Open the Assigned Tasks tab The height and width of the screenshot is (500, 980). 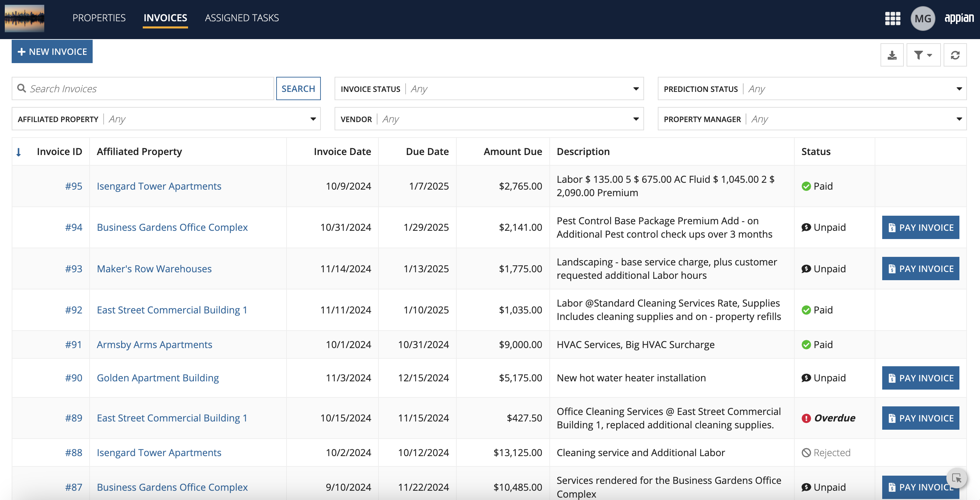[242, 18]
